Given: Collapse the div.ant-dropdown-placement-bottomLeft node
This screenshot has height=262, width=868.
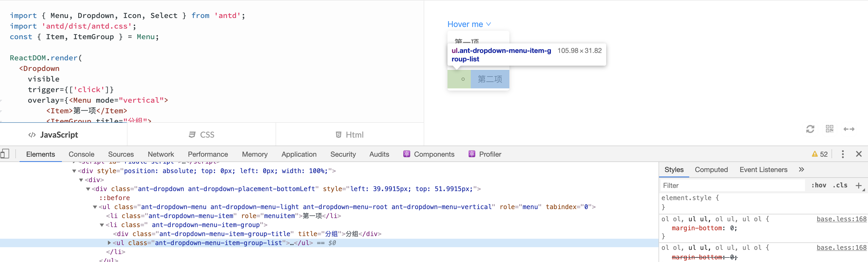Looking at the screenshot, I should 88,189.
